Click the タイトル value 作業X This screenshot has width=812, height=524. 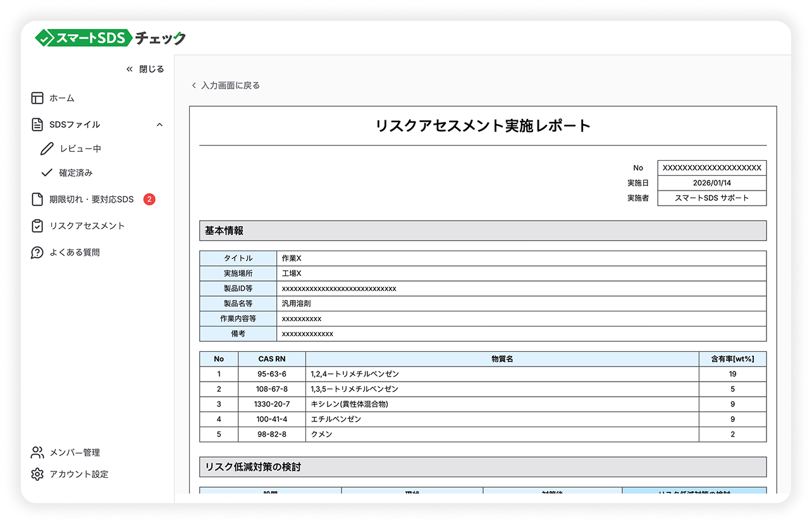point(291,258)
